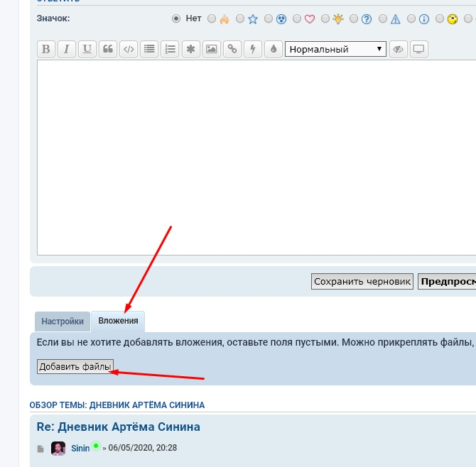476x467 pixels.
Task: Click the 'Предпросмотр' preview button
Action: (447, 282)
